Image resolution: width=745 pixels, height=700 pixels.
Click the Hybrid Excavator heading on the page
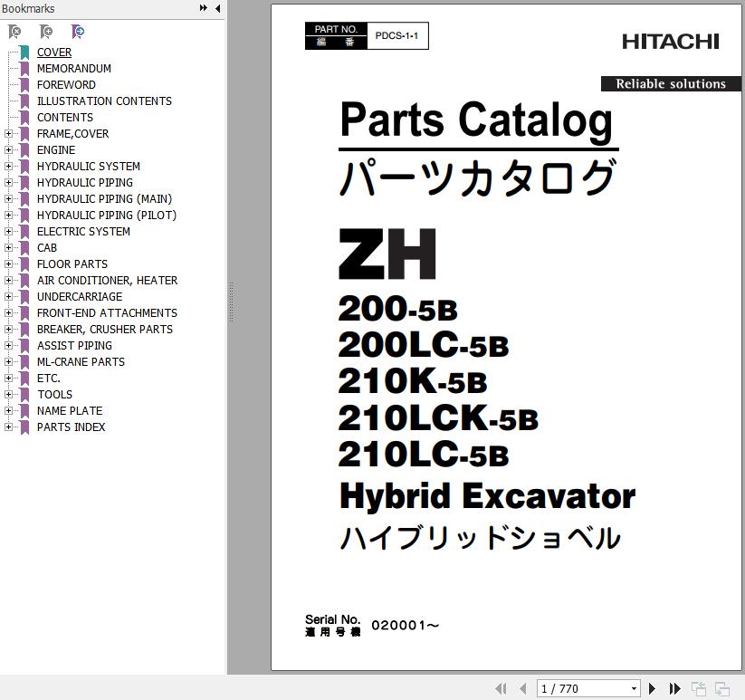point(488,496)
